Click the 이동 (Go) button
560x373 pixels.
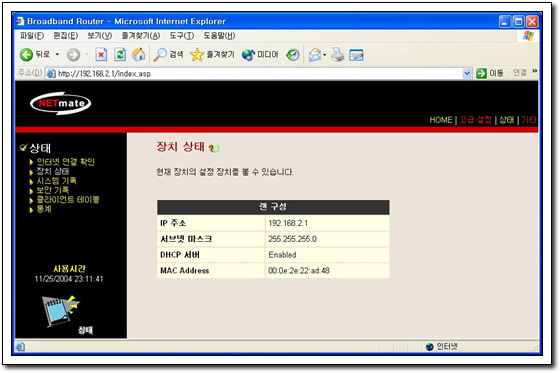point(490,73)
